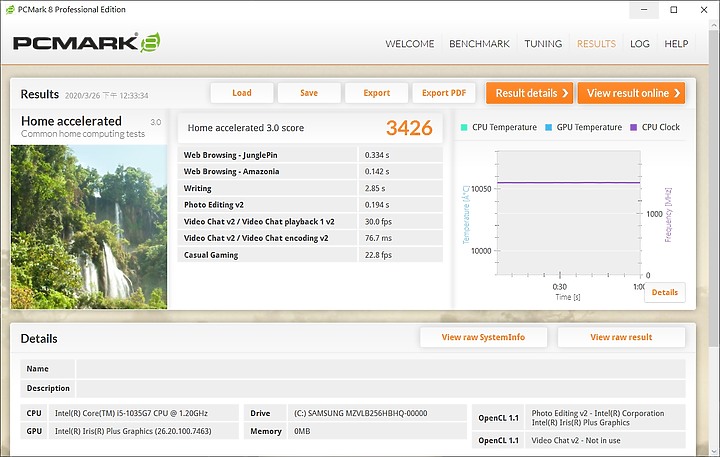The image size is (720, 457).
Task: Click the result timestamp 2020/3/26
Action: pos(107,96)
